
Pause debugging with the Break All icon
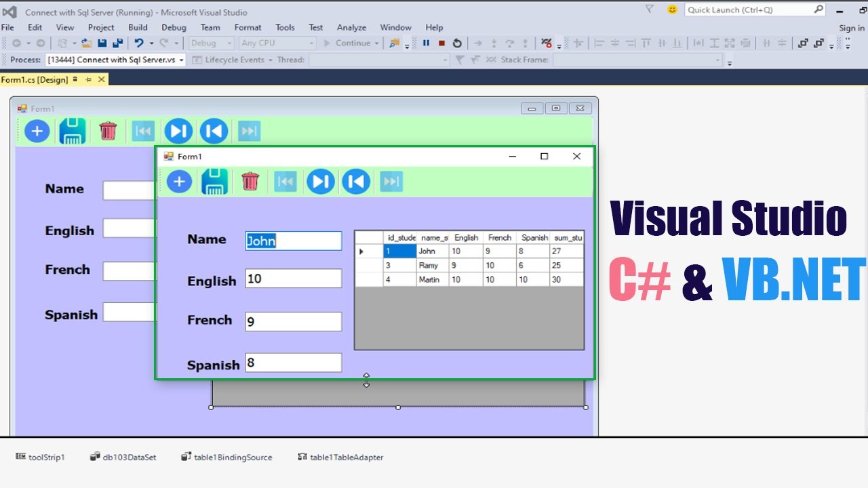(x=426, y=43)
